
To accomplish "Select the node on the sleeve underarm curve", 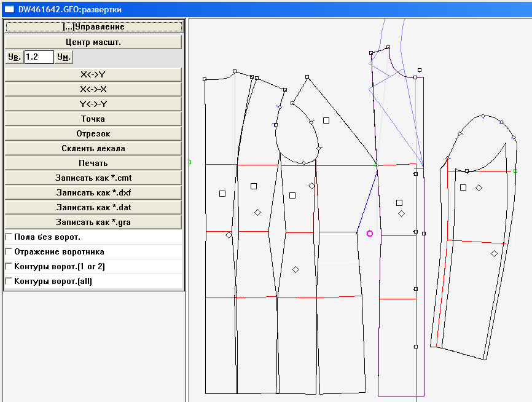I will click(467, 171).
